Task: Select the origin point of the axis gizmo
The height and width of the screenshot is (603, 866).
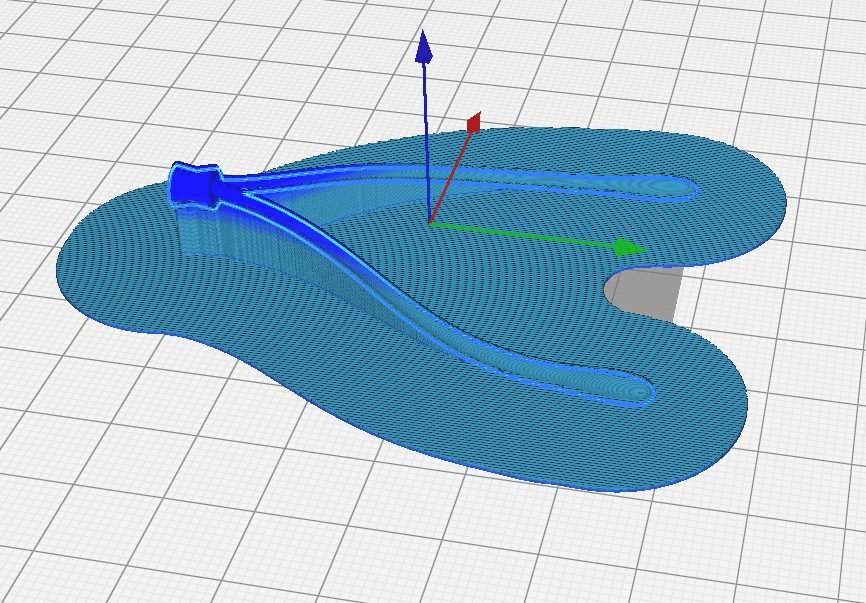Action: pos(430,223)
